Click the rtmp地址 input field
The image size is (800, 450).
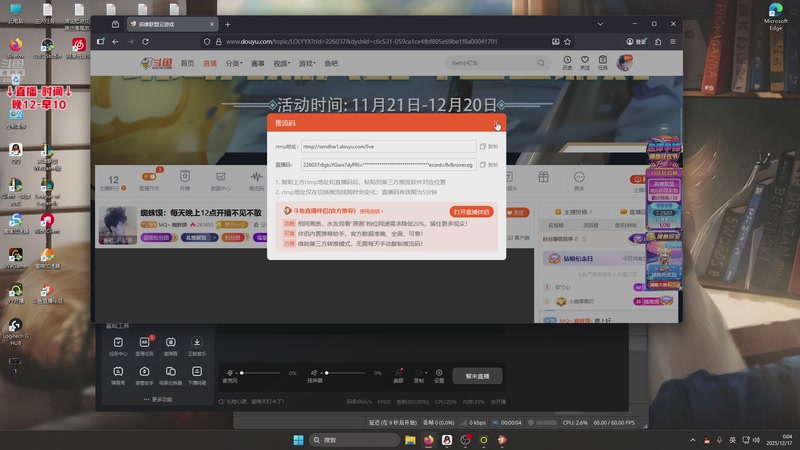click(388, 146)
